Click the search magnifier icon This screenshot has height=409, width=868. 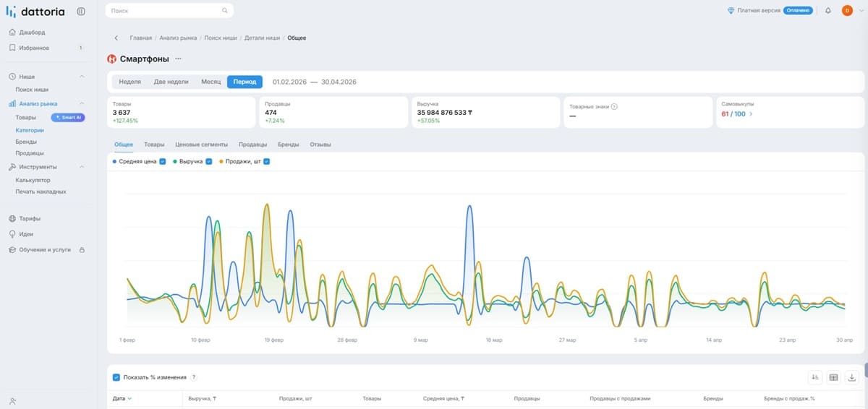pos(225,11)
